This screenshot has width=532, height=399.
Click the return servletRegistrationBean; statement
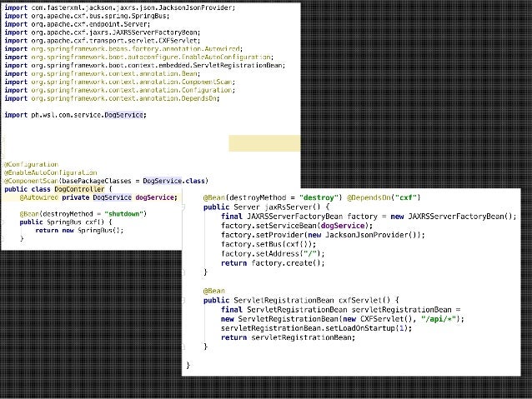point(288,337)
